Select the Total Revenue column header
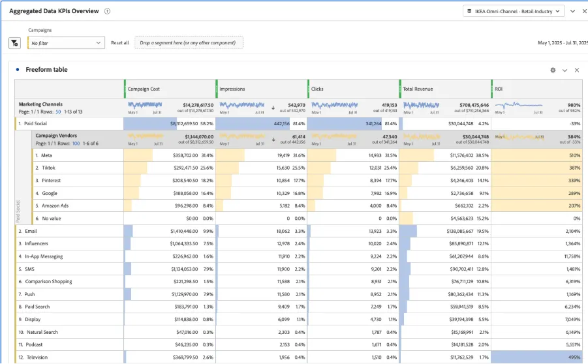The image size is (588, 364). pos(445,89)
